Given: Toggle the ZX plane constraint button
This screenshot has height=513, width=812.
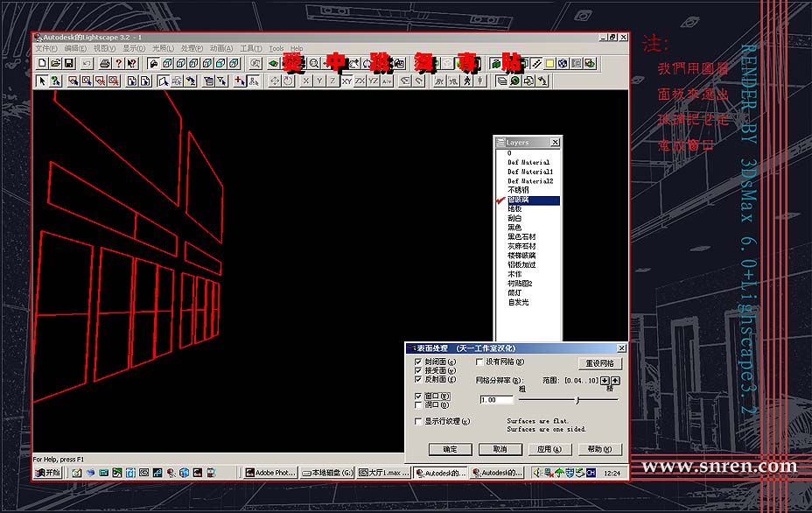Looking at the screenshot, I should click(x=360, y=81).
